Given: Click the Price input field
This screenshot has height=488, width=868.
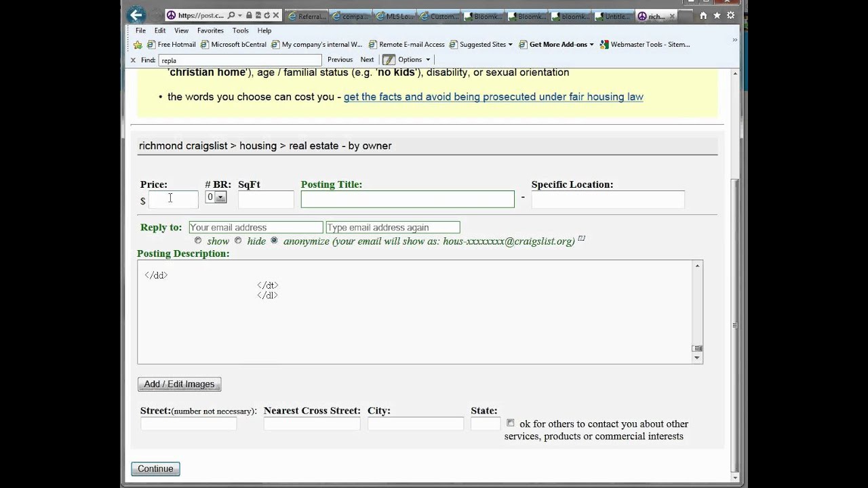Looking at the screenshot, I should coord(174,199).
